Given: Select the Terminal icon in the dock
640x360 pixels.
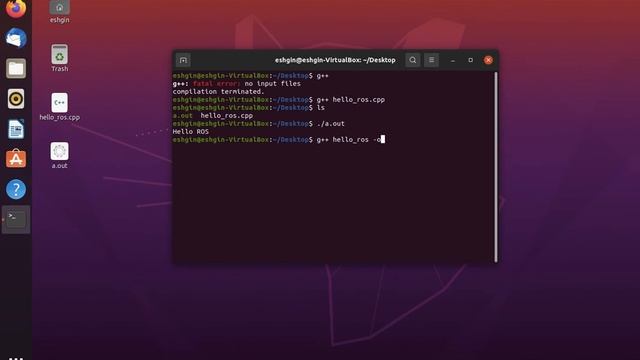Looking at the screenshot, I should pos(16,220).
